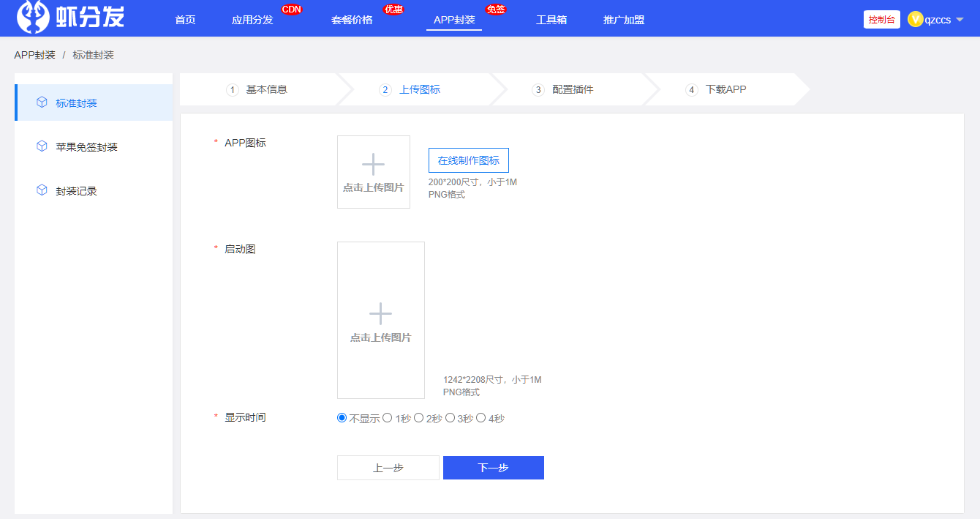Choose the 3秒 display time radio
This screenshot has width=980, height=519.
tap(450, 418)
